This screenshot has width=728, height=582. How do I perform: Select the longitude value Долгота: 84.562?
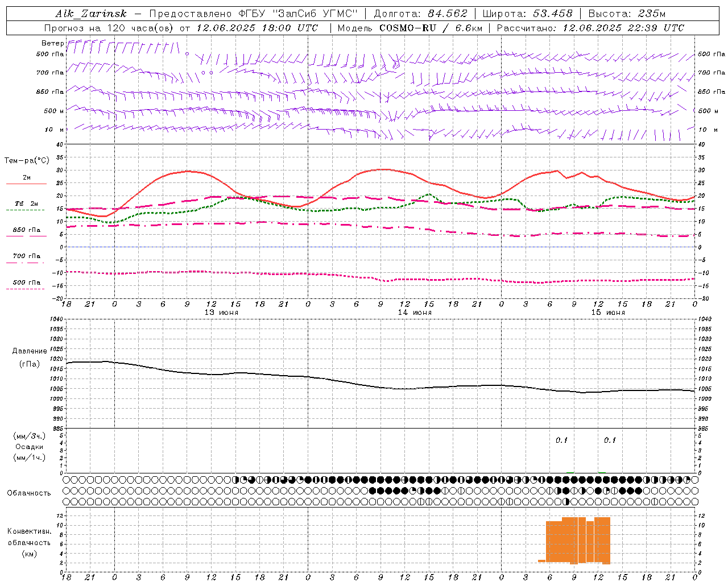coord(421,14)
